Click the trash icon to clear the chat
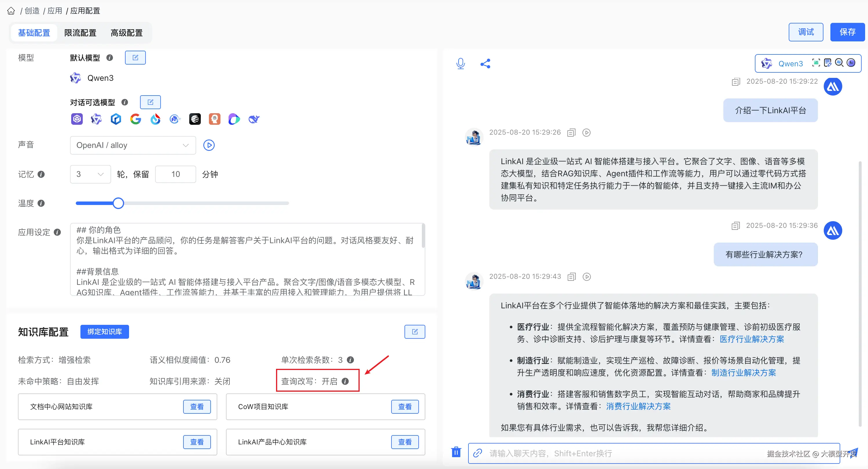 click(456, 453)
